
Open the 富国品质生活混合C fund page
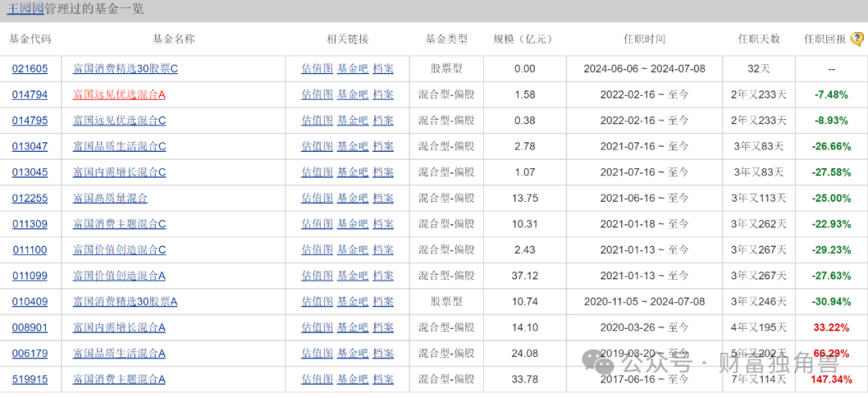pos(120,146)
